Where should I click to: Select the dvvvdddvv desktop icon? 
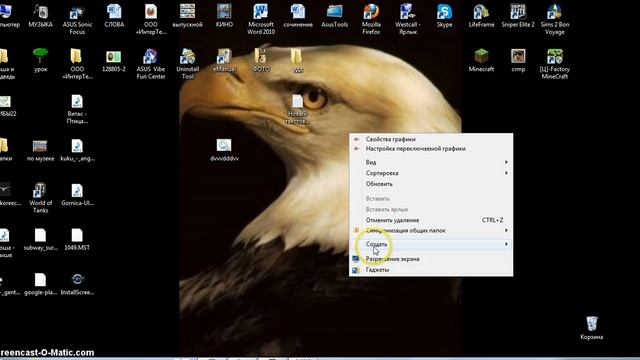pyautogui.click(x=224, y=150)
